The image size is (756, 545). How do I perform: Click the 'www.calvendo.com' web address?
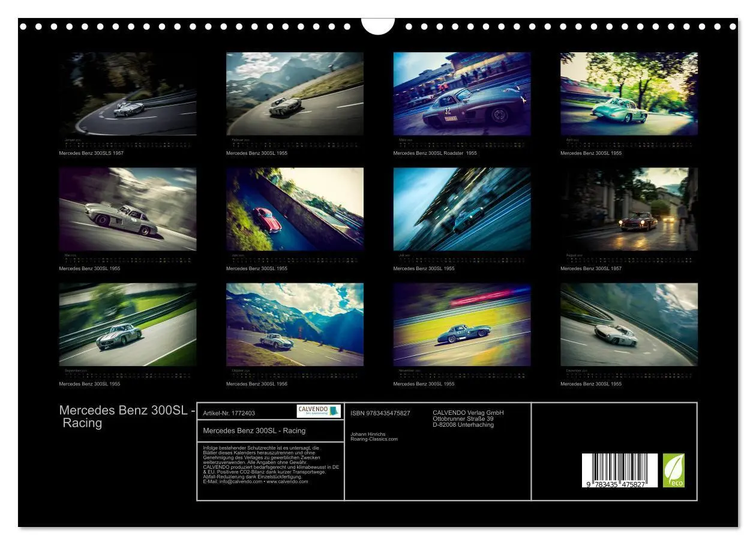[287, 481]
